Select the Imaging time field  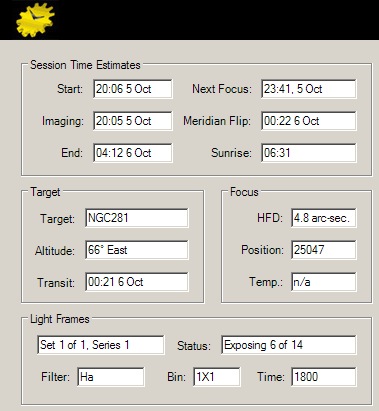tap(133, 121)
